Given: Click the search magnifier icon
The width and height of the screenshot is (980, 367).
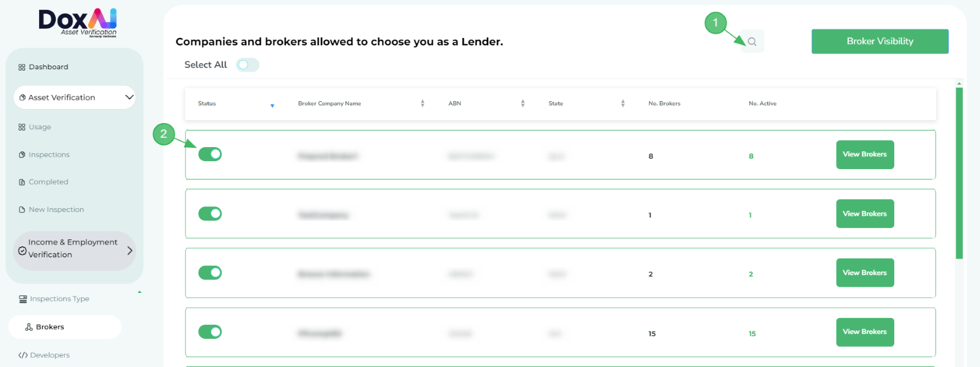Looking at the screenshot, I should 752,42.
